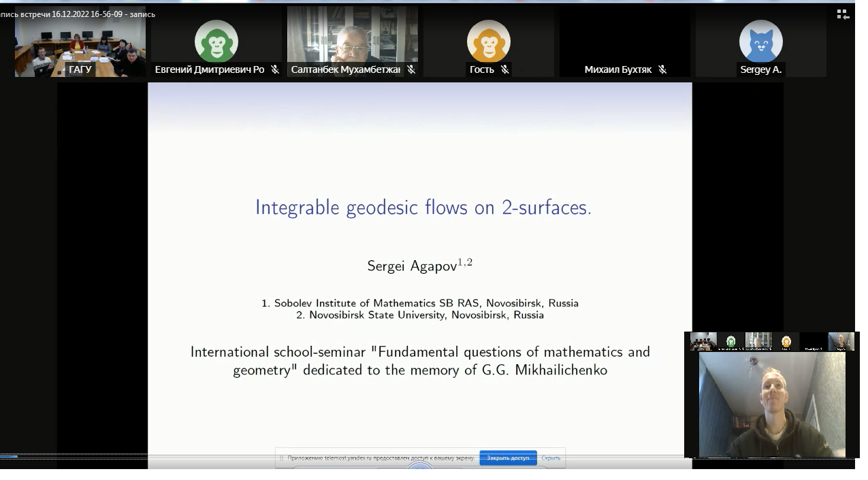The width and height of the screenshot is (868, 480).
Task: Click muted microphone icon beside Салтанбек Мухамбетжан
Action: 411,69
